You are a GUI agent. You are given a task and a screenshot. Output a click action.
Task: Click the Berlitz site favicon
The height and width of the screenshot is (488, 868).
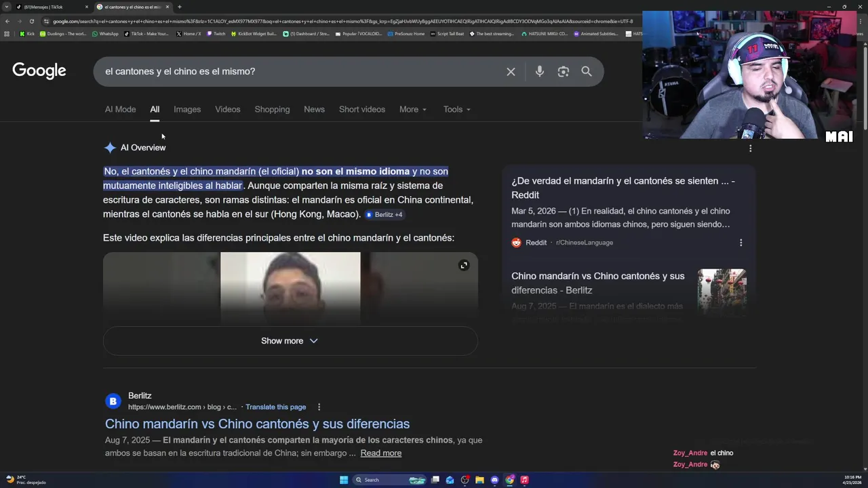[x=113, y=401]
